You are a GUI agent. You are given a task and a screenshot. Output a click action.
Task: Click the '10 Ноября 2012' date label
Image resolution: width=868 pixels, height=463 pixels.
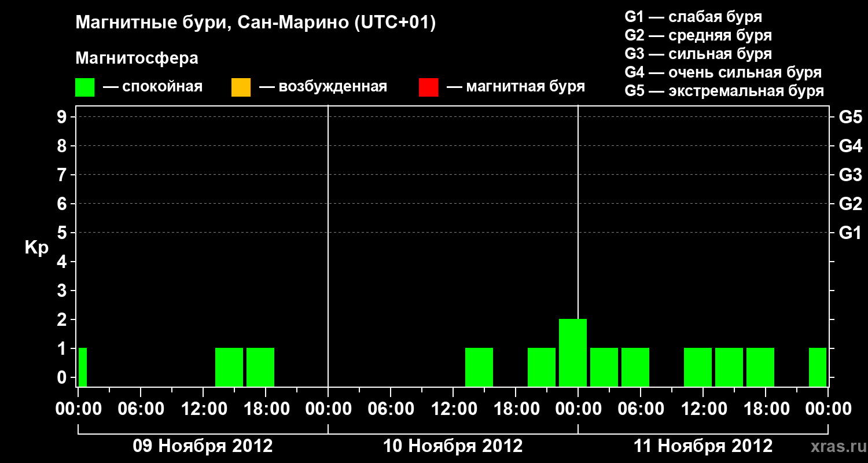point(453,446)
